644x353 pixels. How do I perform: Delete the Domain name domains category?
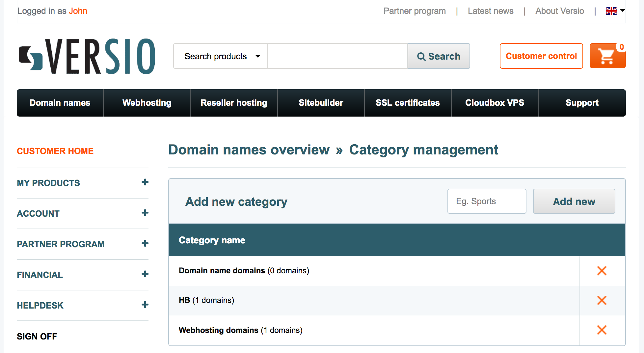[x=602, y=271]
